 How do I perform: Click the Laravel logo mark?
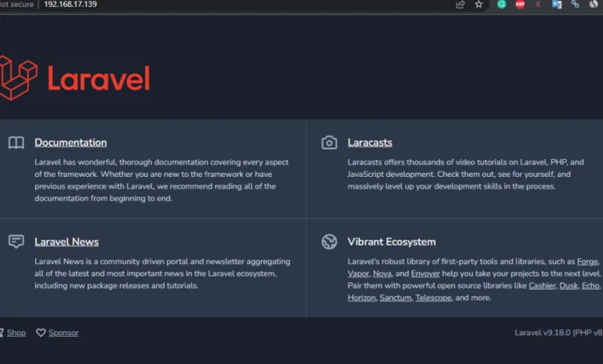click(x=18, y=78)
